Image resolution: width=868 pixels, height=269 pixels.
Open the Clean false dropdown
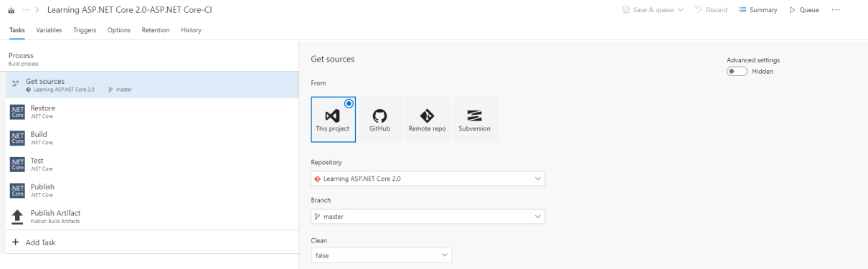tap(381, 255)
